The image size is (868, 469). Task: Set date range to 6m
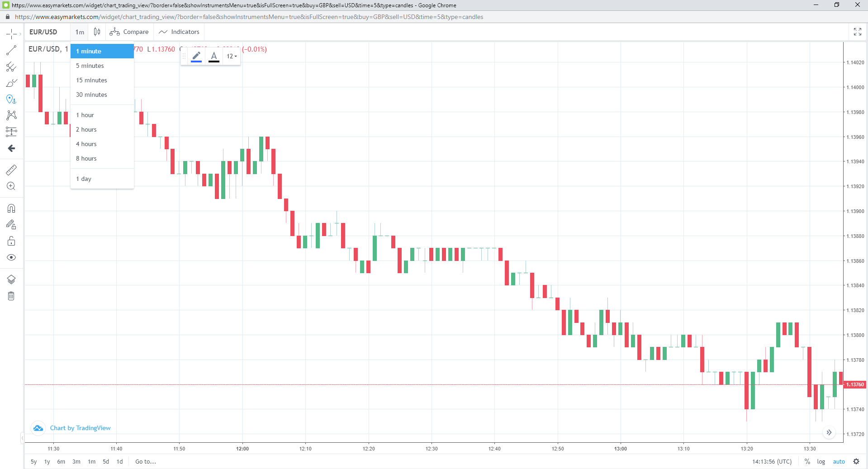(61, 462)
